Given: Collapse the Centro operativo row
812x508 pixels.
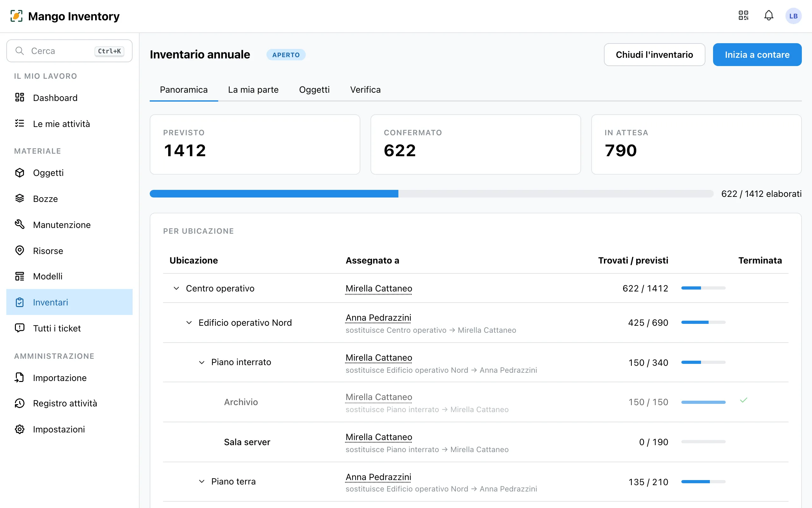Looking at the screenshot, I should coord(176,288).
